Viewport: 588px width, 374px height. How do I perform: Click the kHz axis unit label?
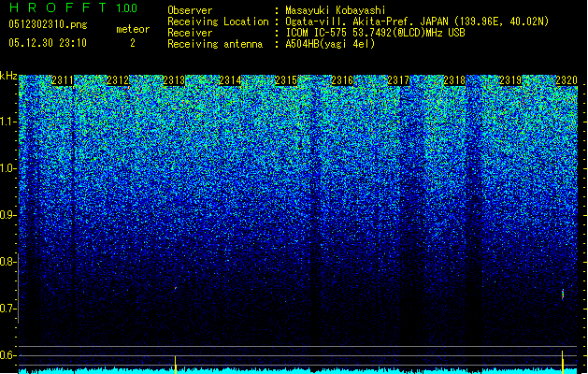click(8, 76)
